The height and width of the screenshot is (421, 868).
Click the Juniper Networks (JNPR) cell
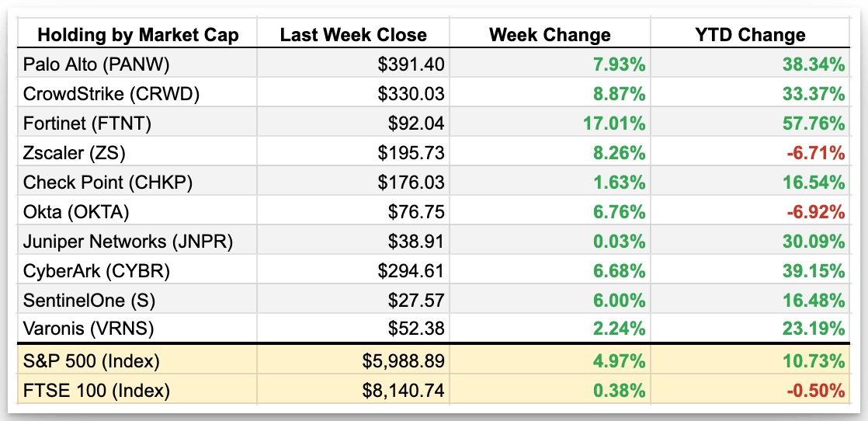click(128, 242)
